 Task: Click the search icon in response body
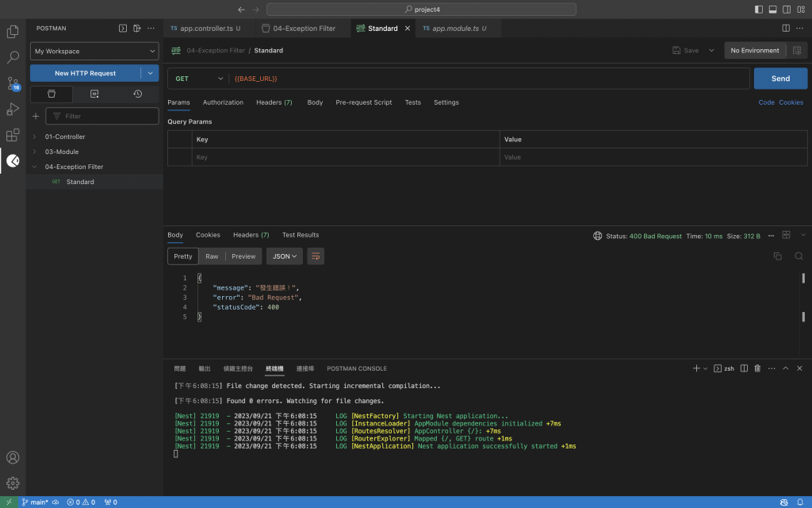coord(799,256)
